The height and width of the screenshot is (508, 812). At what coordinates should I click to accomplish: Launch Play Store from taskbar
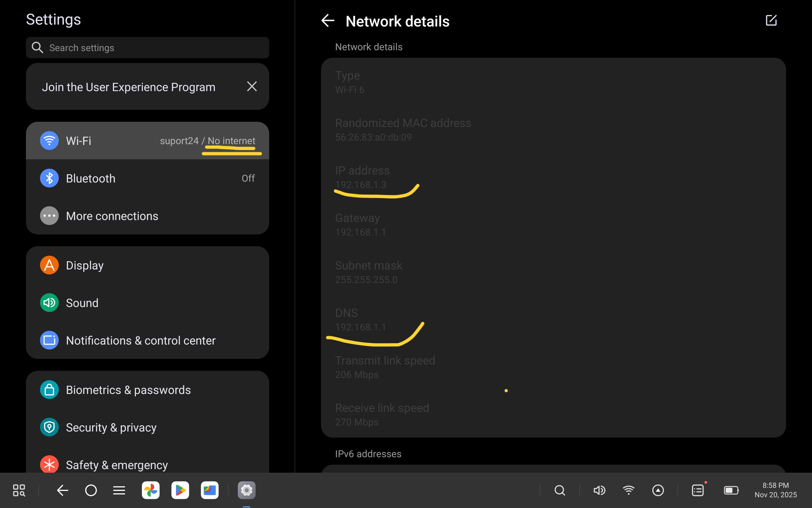point(180,490)
